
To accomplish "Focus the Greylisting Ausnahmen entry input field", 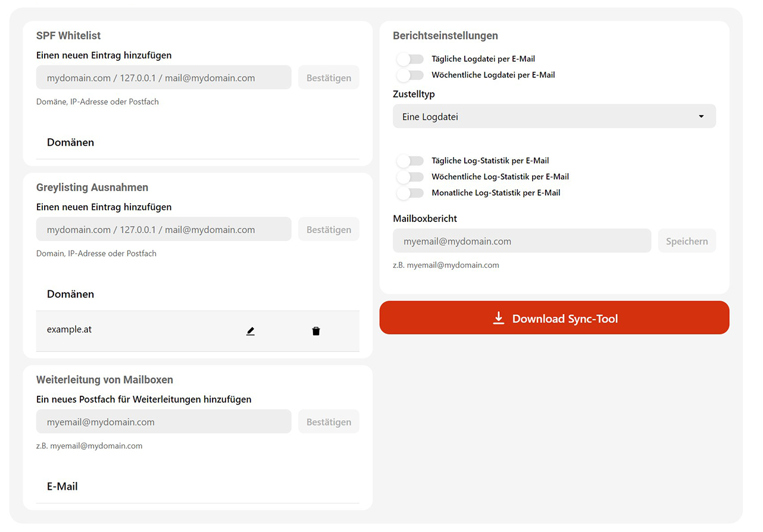I will click(164, 230).
